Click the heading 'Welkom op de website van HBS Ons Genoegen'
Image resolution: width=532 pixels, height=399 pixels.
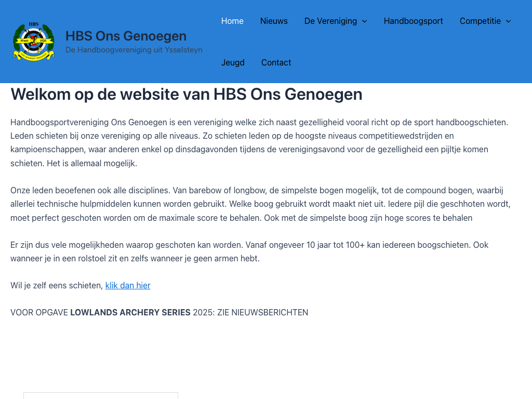pos(187,95)
